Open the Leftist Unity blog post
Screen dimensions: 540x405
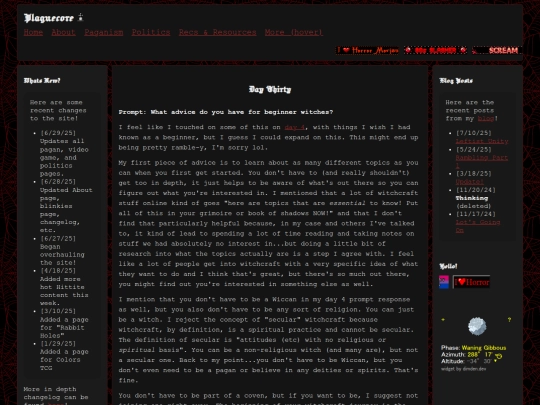pos(481,141)
